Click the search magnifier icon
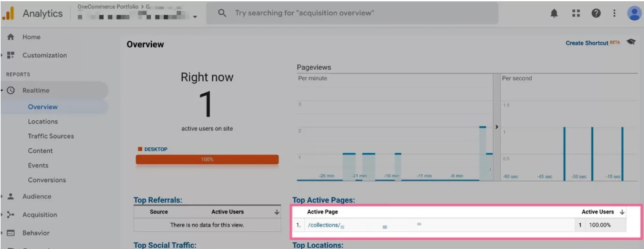 pos(222,13)
